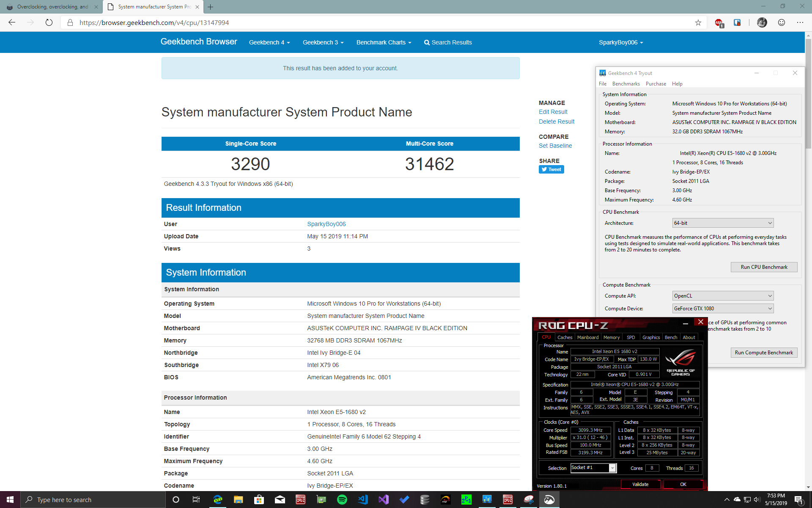Open File menu in Geekbench 4 Tryout
812x508 pixels.
pyautogui.click(x=603, y=84)
